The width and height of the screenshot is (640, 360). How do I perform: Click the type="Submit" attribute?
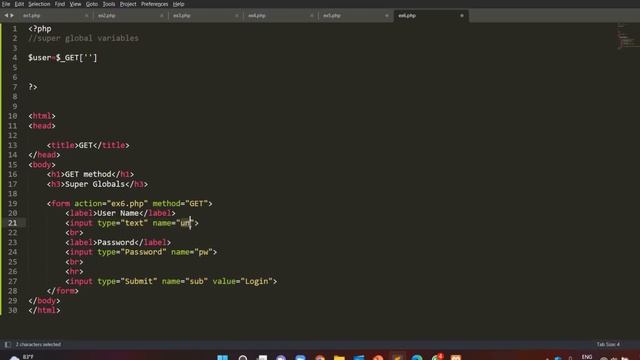127,281
